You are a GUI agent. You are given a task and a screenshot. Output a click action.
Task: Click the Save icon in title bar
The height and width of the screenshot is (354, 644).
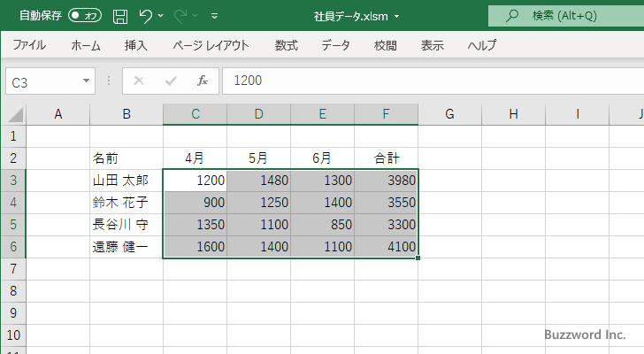pos(120,16)
